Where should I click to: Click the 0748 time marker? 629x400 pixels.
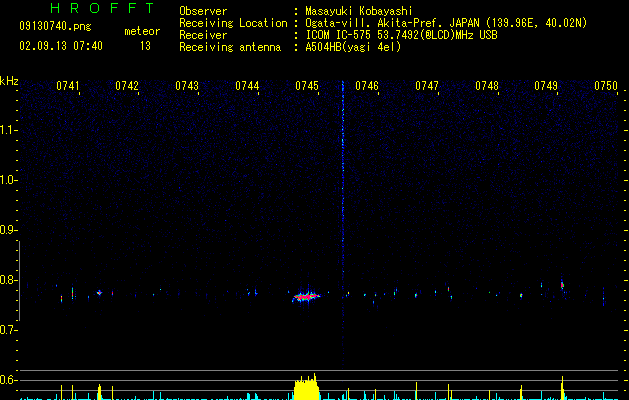pyautogui.click(x=487, y=86)
